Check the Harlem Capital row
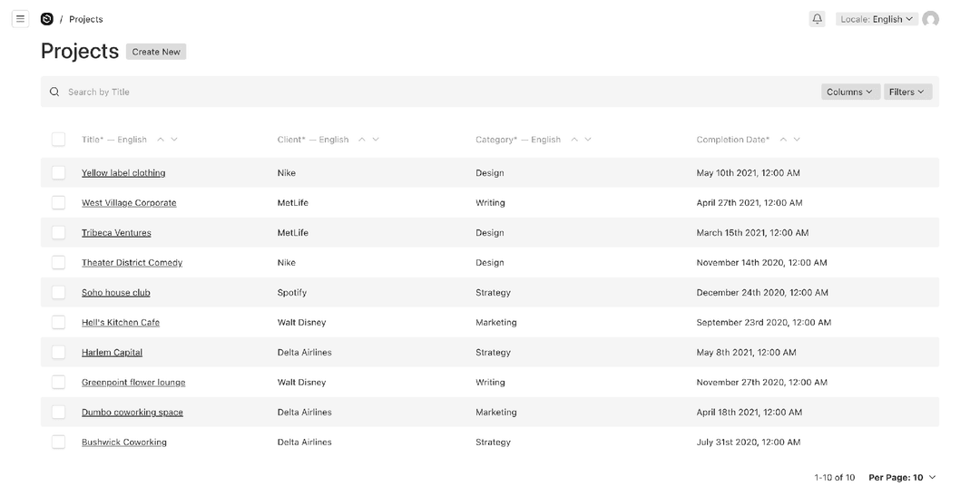The height and width of the screenshot is (496, 980). [x=58, y=353]
